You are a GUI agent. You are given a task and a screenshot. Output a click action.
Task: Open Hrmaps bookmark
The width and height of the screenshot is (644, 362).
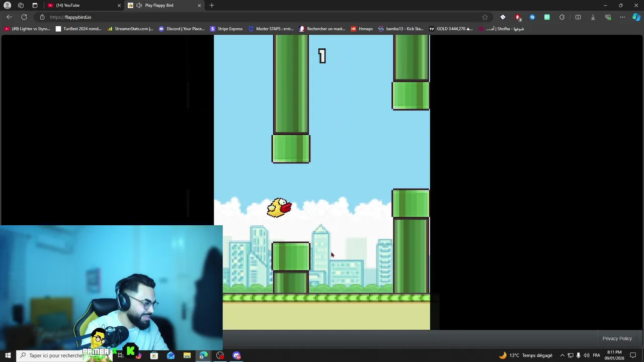click(362, 29)
